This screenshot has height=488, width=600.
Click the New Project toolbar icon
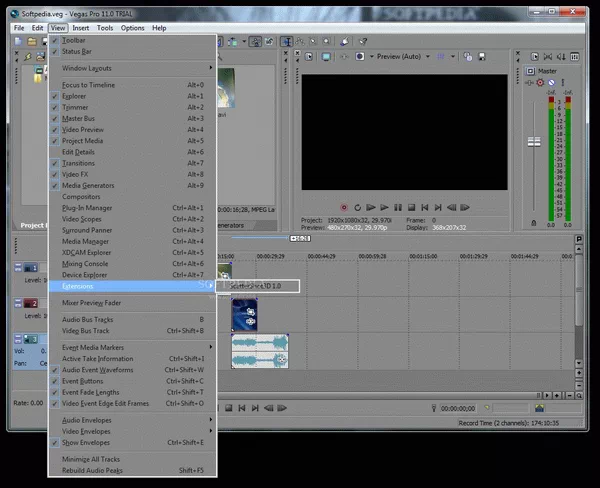tap(18, 41)
